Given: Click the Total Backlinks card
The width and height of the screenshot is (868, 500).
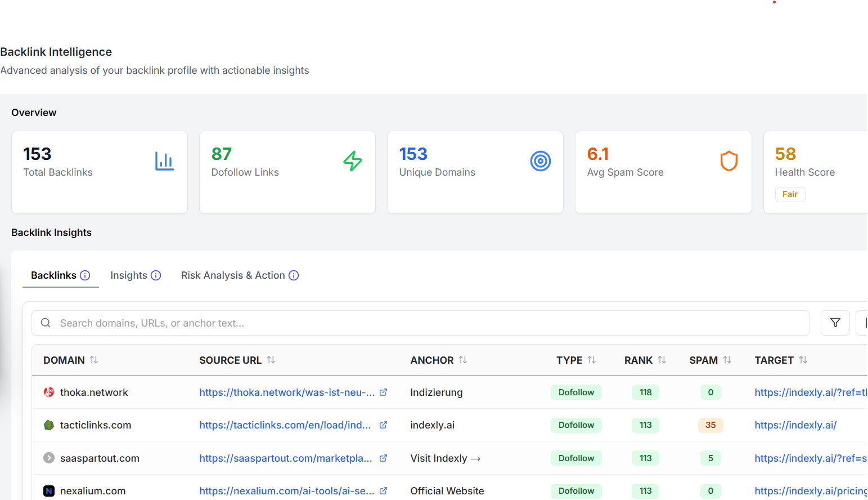Looking at the screenshot, I should coord(100,172).
